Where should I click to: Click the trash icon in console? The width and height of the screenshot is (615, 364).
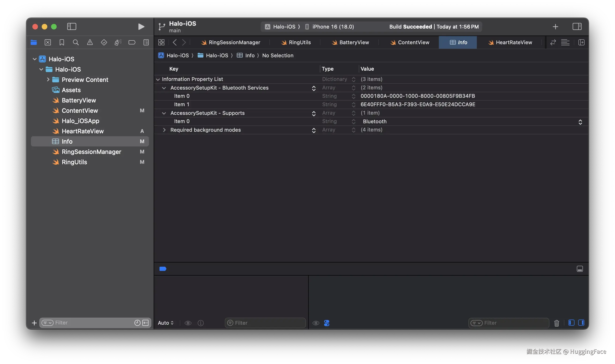pyautogui.click(x=557, y=323)
